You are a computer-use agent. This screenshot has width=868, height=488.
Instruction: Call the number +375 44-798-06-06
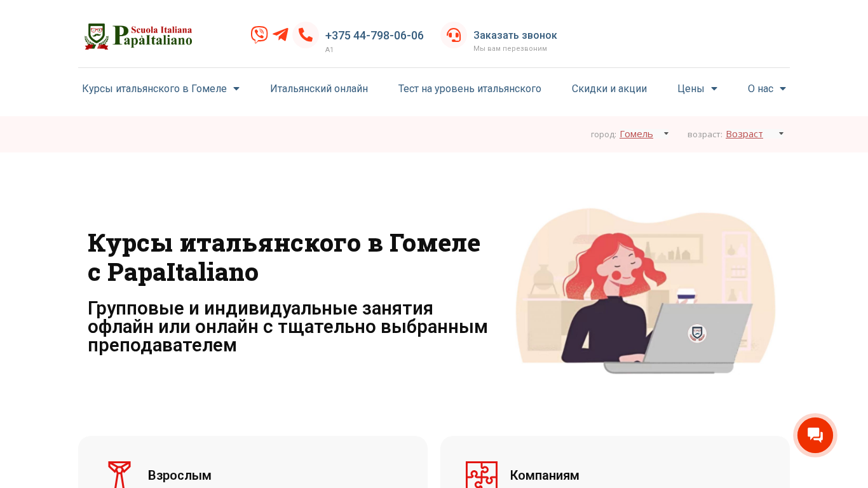point(374,36)
